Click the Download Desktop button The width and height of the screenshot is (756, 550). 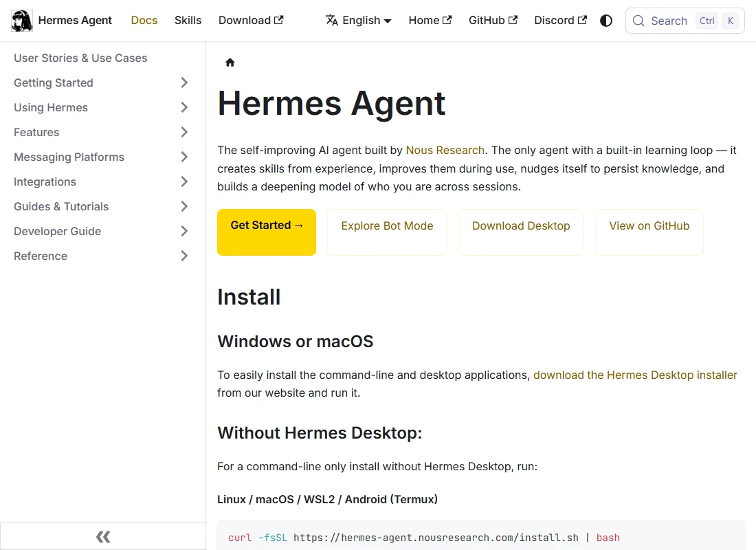point(521,232)
